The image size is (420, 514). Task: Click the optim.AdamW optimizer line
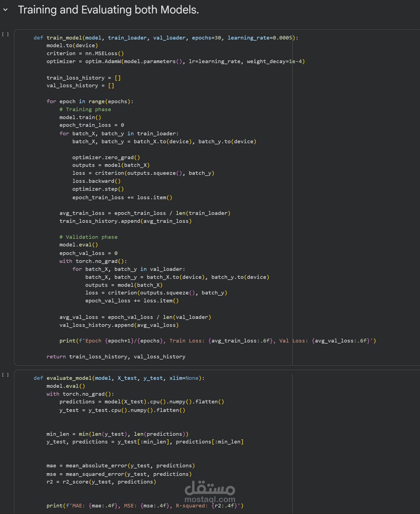pos(175,61)
